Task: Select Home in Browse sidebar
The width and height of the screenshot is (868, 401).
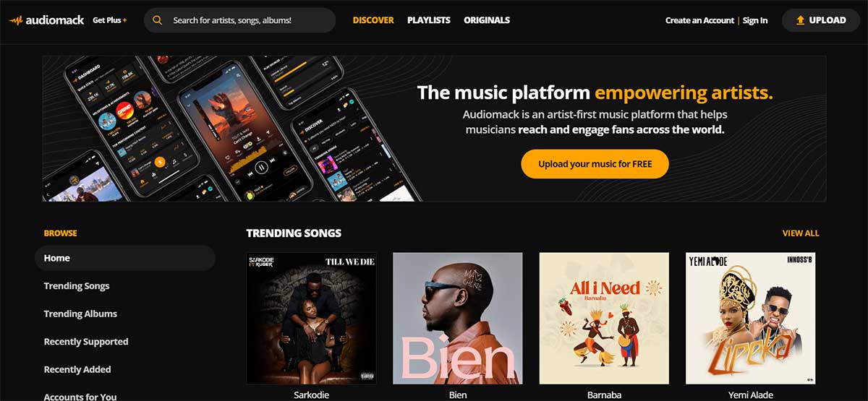Action: (125, 258)
